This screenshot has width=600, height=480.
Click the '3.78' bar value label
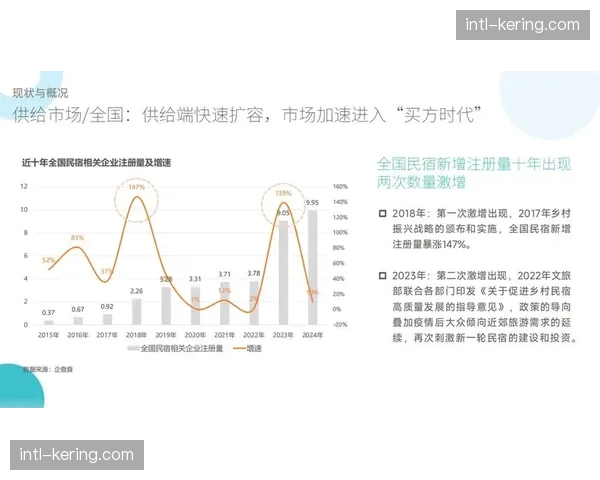(x=254, y=273)
